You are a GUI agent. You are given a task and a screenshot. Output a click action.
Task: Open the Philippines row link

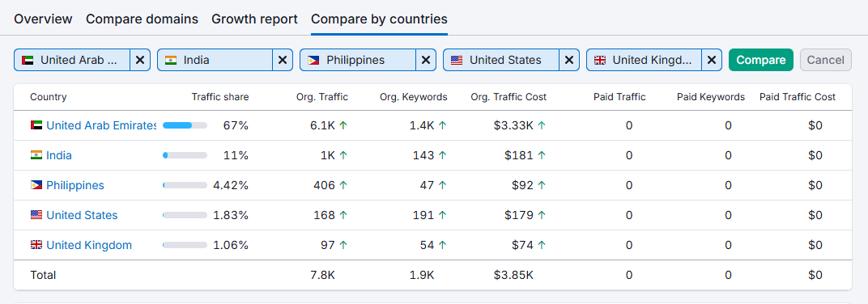(75, 185)
